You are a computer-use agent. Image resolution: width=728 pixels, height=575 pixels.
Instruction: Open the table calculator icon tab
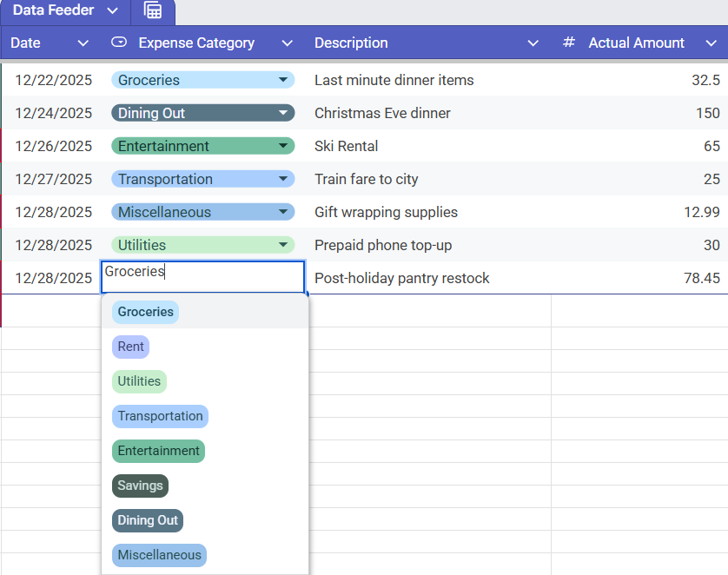153,10
